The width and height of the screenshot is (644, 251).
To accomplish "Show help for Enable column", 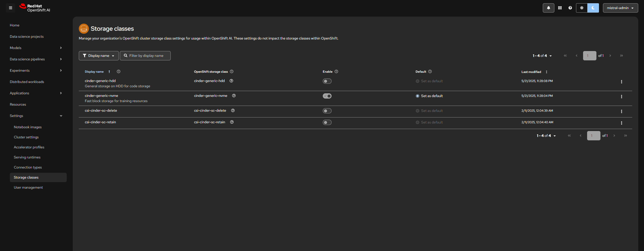I will tap(336, 72).
